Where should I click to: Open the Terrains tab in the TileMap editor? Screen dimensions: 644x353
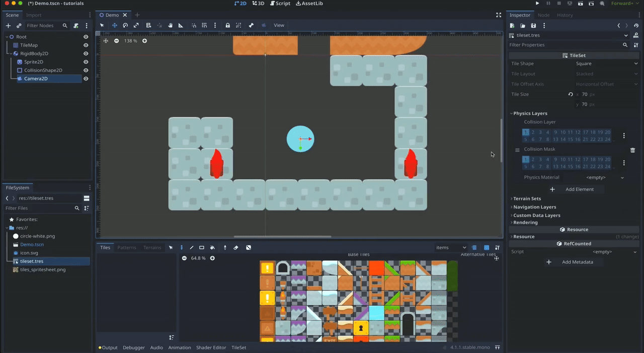tap(152, 247)
